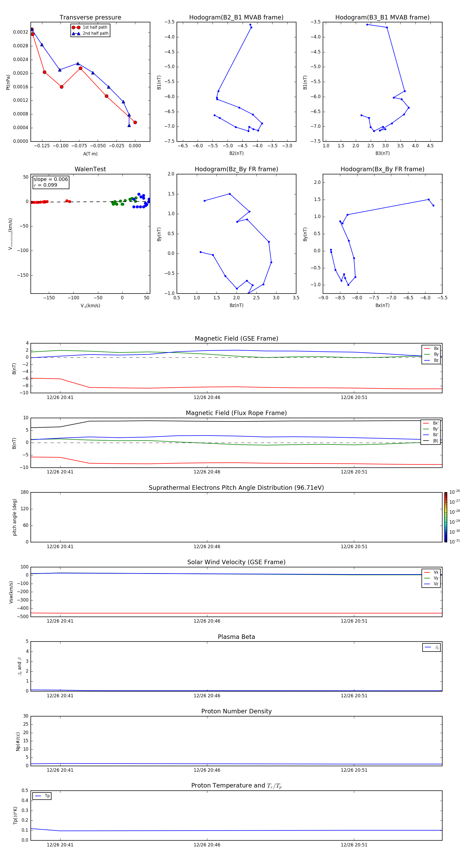Select the Vy legend entry in velocity plot
This screenshot has width=473, height=868.
coord(431,578)
